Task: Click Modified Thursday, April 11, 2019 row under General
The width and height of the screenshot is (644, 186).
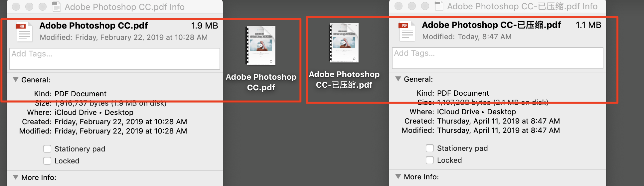Action: click(x=481, y=130)
